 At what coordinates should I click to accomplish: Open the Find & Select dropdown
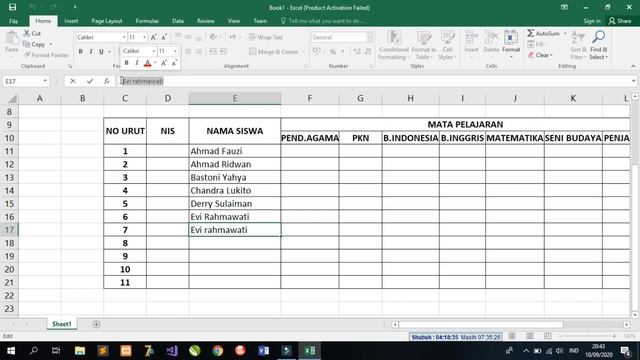click(x=598, y=45)
